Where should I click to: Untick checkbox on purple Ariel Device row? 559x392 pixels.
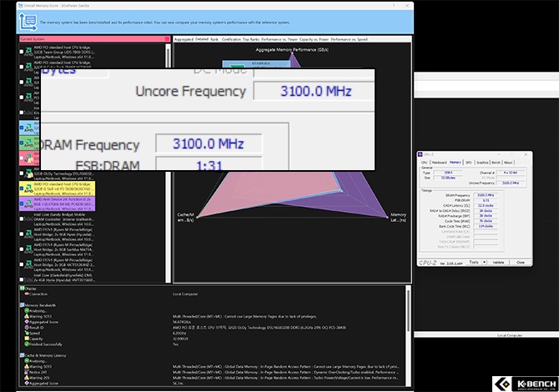[x=22, y=204]
